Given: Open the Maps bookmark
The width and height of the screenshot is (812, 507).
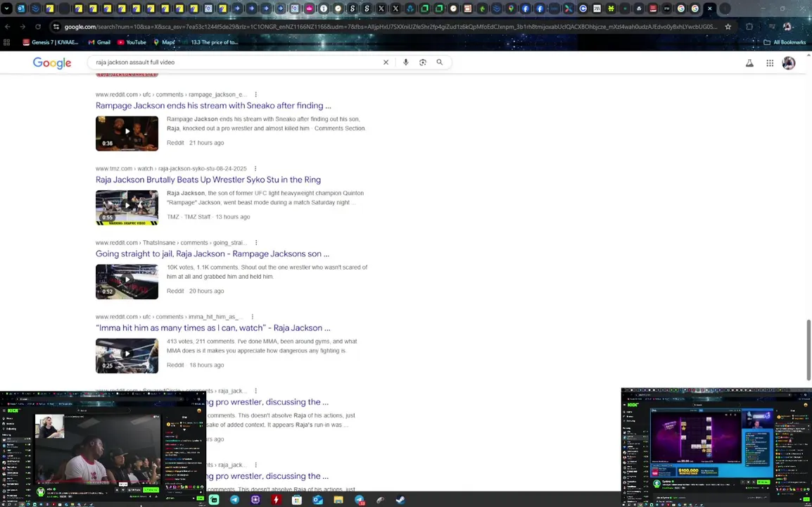Looking at the screenshot, I should [x=164, y=42].
